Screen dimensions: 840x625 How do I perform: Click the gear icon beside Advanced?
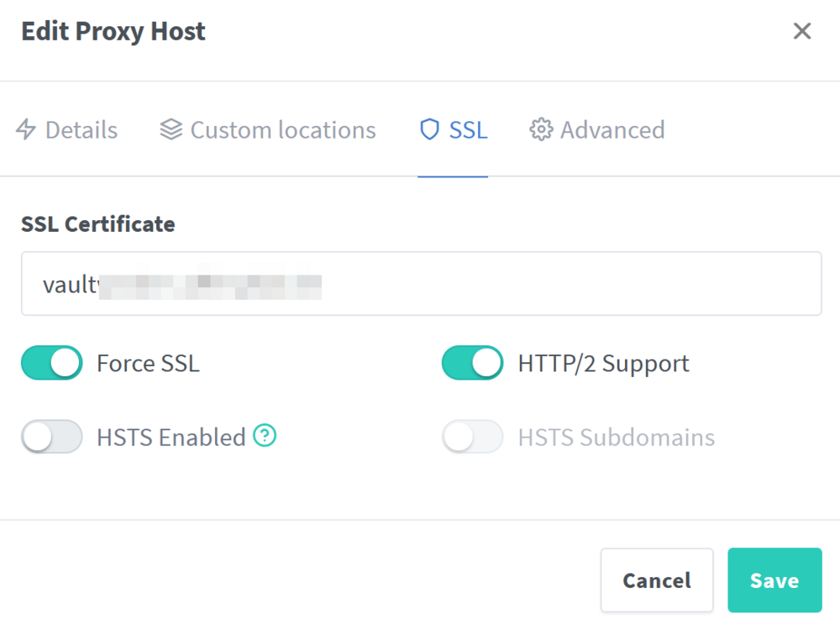(x=541, y=129)
